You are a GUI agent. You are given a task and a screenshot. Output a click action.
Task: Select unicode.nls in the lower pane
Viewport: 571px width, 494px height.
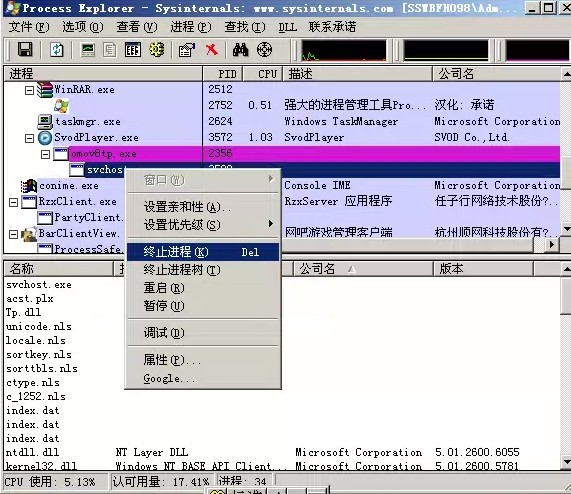[x=39, y=327]
